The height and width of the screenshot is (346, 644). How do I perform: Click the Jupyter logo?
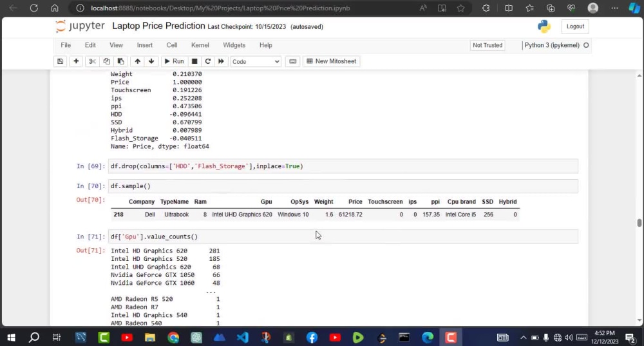pos(80,26)
